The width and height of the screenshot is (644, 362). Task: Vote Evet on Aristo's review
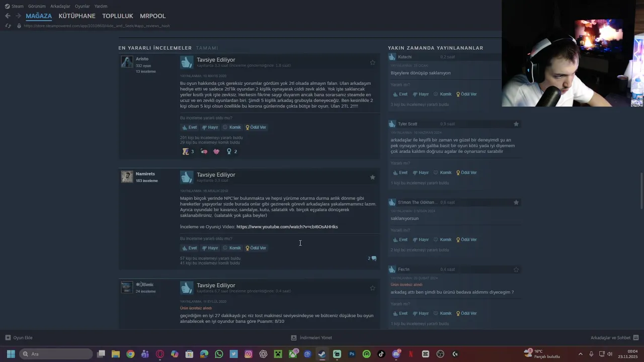click(189, 127)
